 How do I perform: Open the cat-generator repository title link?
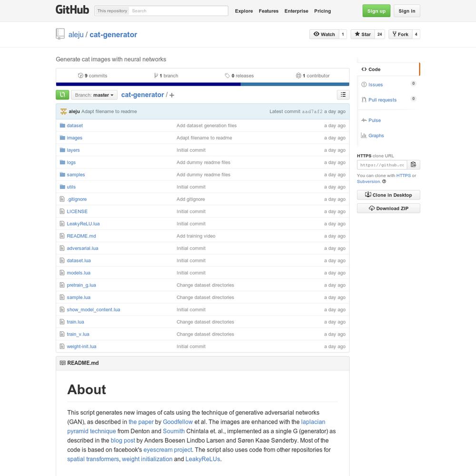pos(113,35)
